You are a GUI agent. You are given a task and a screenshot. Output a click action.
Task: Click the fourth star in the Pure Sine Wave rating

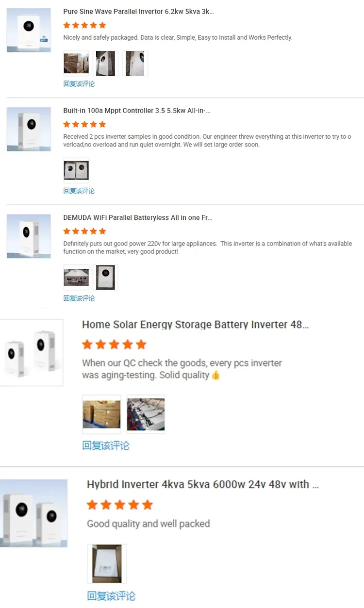[93, 25]
